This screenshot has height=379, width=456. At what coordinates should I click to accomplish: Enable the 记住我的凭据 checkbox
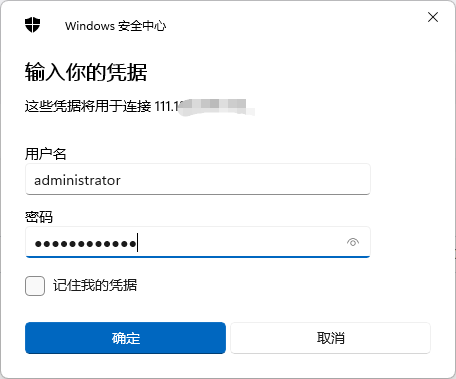point(35,286)
